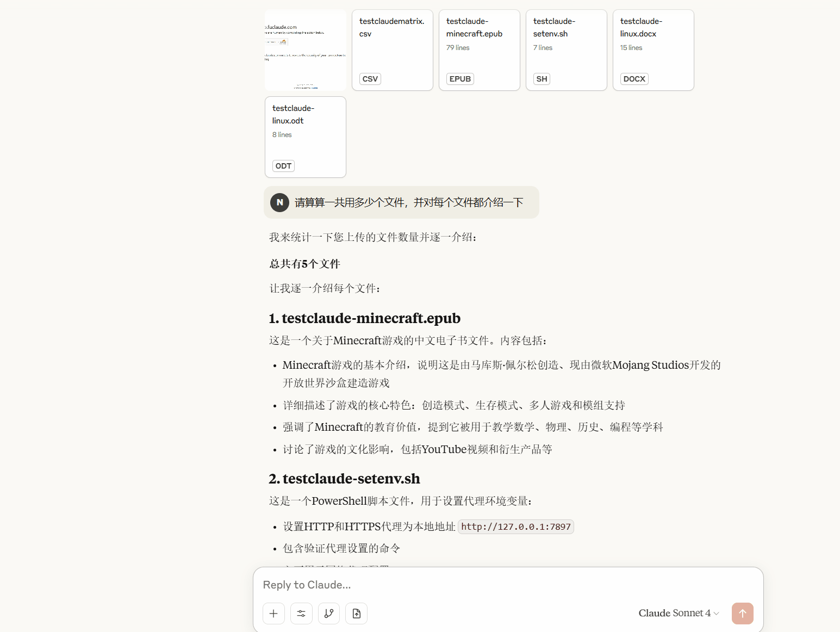Click the line 我来统计一下您上传的文件数量并逐一介绍
840x632 pixels.
[373, 237]
